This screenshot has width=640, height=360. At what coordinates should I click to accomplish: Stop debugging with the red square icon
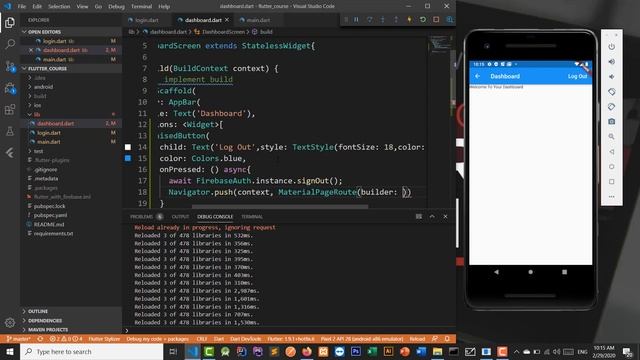tap(436, 20)
